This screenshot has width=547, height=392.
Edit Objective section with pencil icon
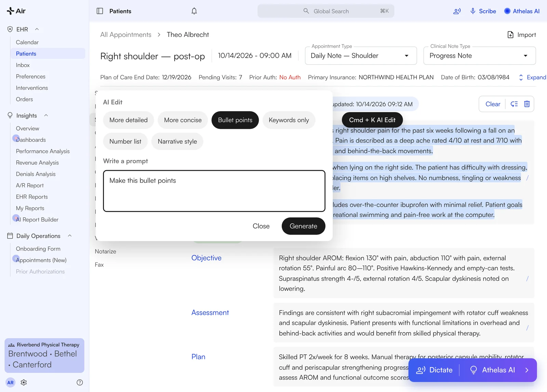click(x=527, y=279)
